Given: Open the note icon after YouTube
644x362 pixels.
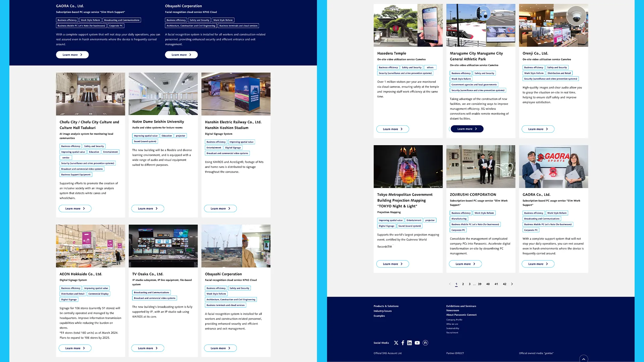Looking at the screenshot, I should click(425, 343).
